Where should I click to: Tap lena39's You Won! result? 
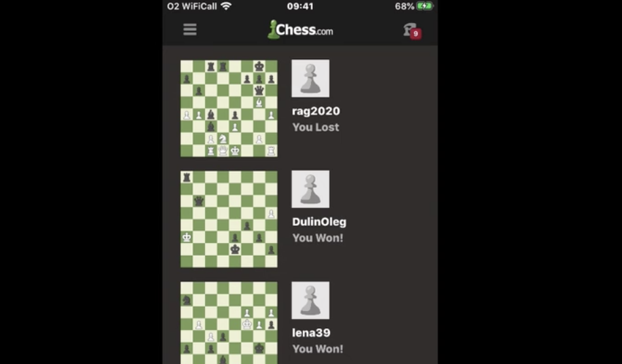(x=318, y=349)
